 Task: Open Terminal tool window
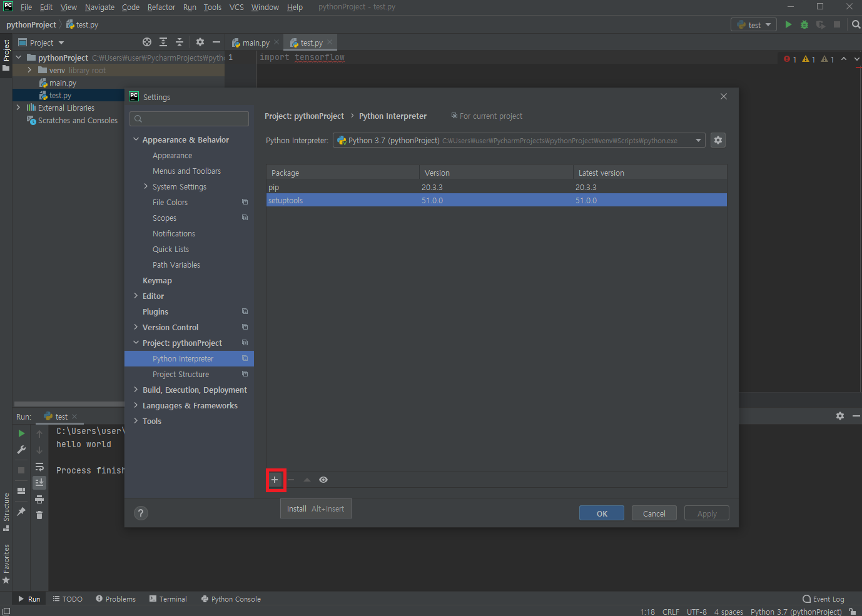168,598
